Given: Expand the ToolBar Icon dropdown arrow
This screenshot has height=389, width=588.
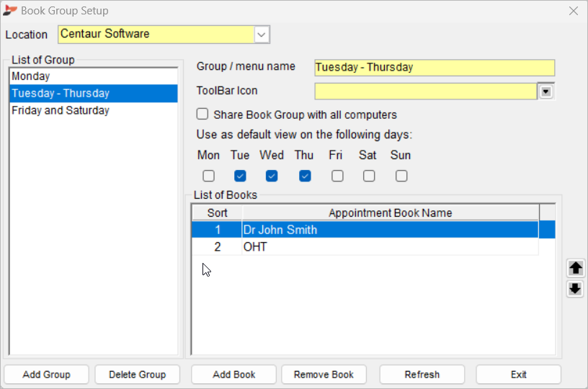Looking at the screenshot, I should (546, 91).
